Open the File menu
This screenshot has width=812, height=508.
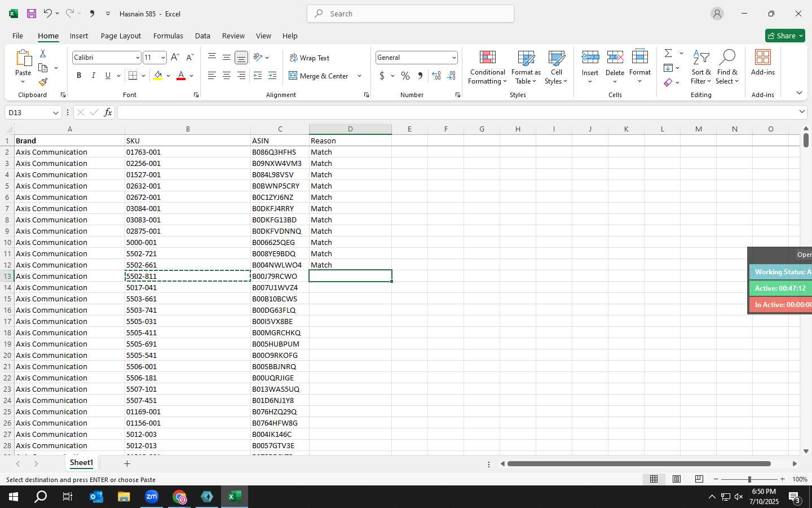[17, 36]
